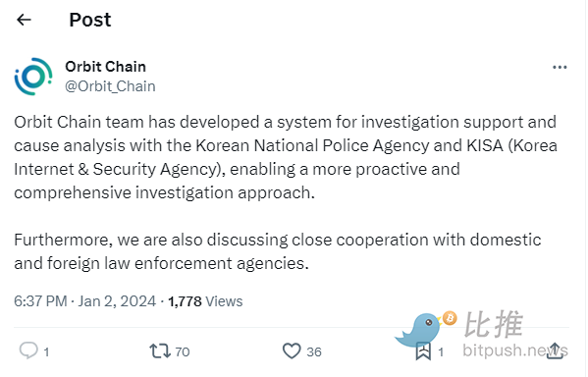Go back using the left arrow

pyautogui.click(x=24, y=20)
